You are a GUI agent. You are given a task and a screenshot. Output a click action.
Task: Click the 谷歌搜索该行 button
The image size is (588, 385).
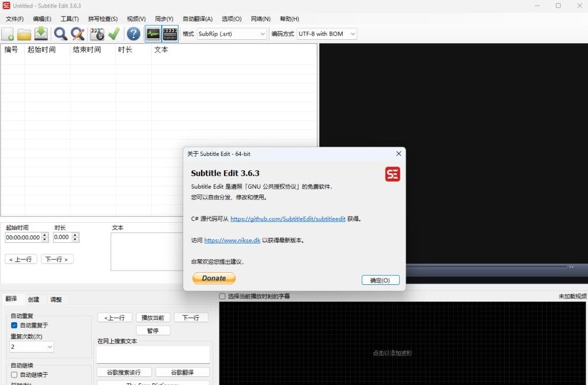point(124,372)
